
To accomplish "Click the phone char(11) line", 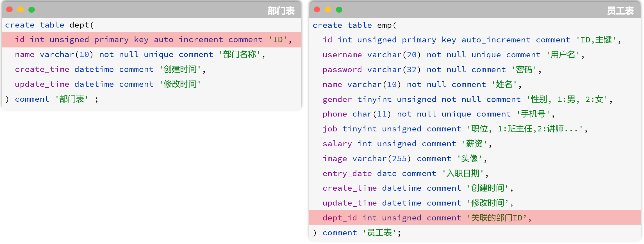I will click(438, 114).
